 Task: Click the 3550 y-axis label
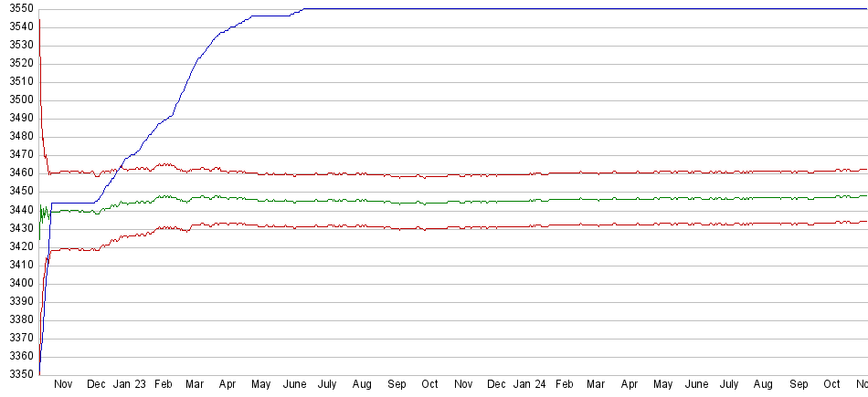click(x=16, y=8)
